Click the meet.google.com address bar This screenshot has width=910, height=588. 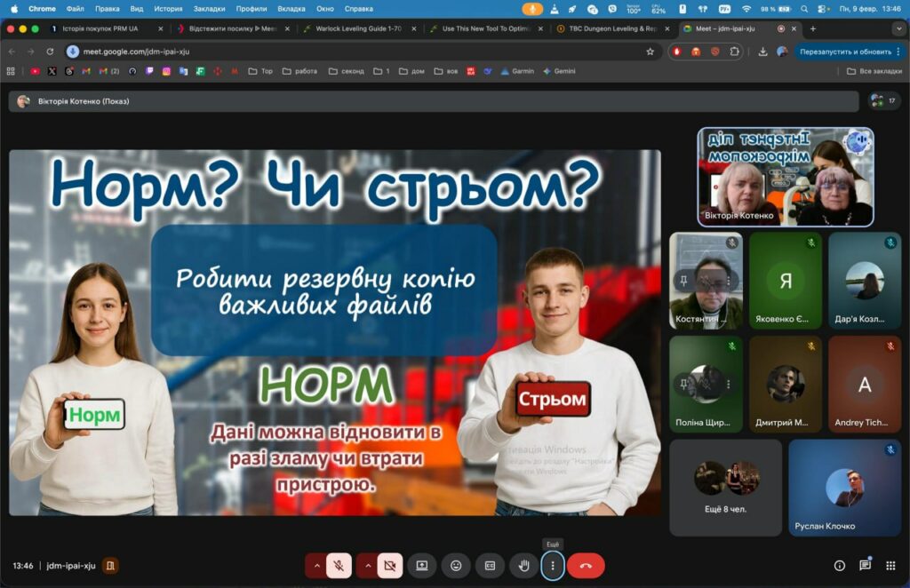[355, 52]
